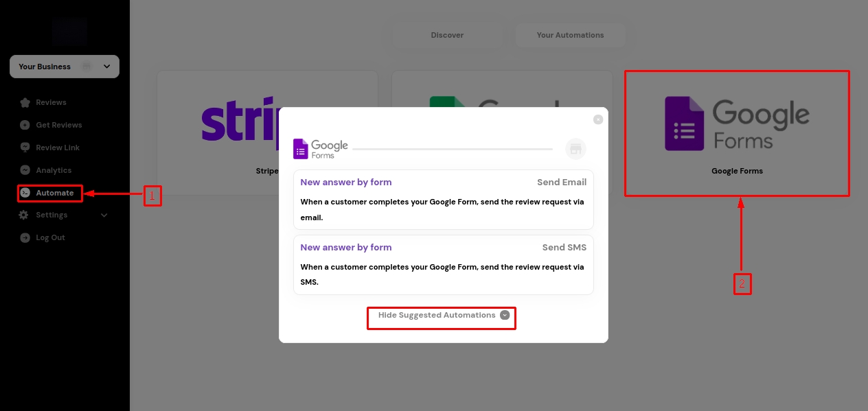Open Reviews via the star icon
The image size is (868, 411).
click(25, 103)
